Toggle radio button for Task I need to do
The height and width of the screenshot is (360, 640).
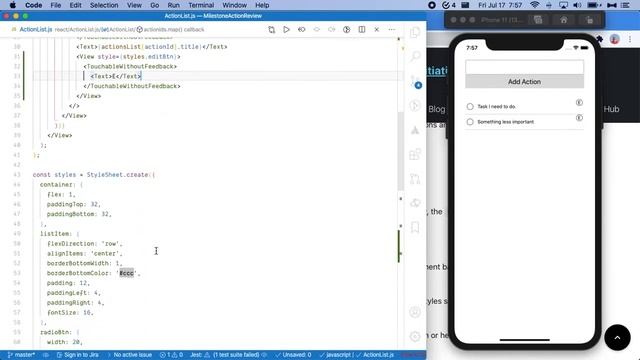pyautogui.click(x=470, y=107)
